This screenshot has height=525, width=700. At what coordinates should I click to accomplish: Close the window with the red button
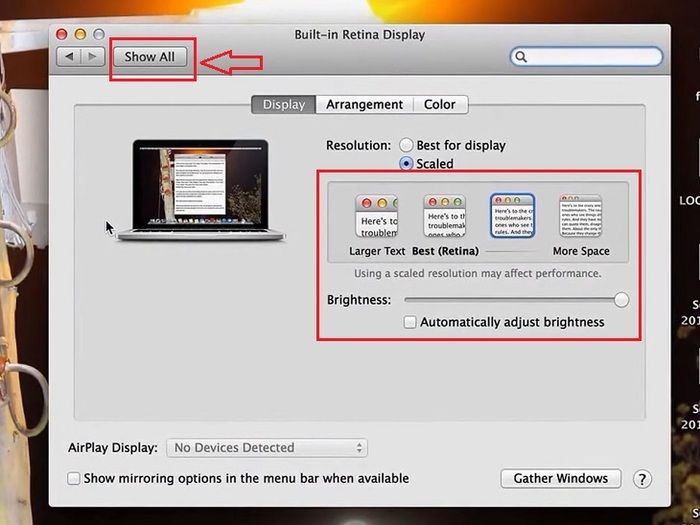click(x=62, y=34)
